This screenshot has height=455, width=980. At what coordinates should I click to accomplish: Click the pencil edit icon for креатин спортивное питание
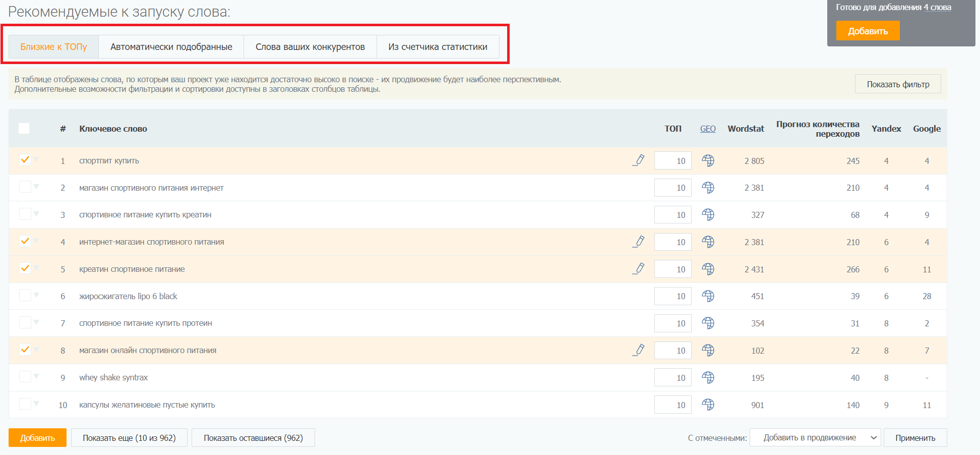(639, 269)
